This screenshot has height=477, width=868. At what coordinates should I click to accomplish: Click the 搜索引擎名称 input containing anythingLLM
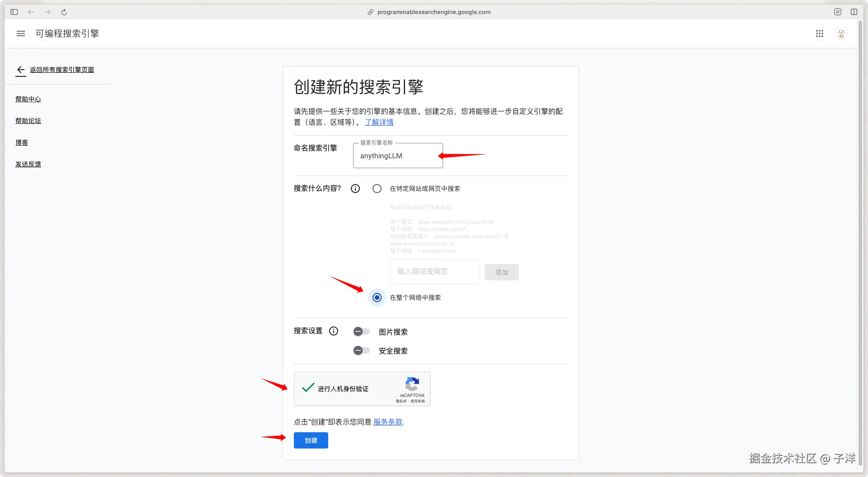397,156
